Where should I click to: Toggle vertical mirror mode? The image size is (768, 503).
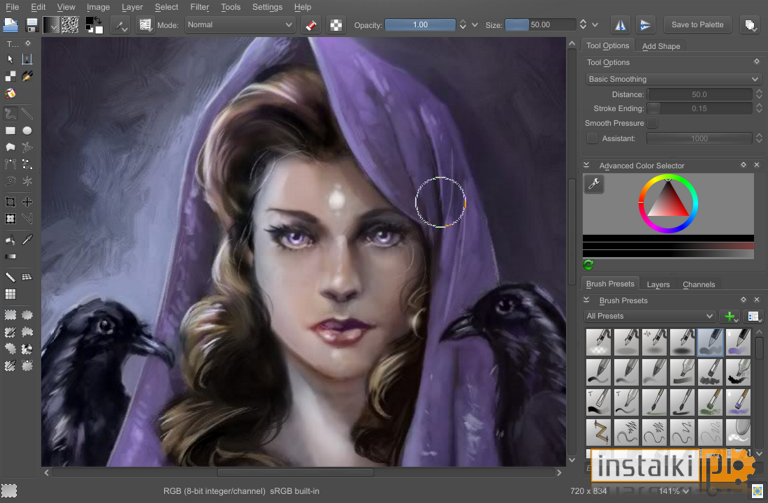pos(645,25)
